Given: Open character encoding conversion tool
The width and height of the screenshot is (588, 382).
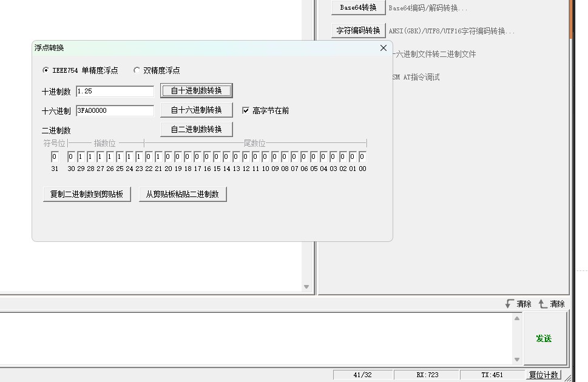Looking at the screenshot, I should pyautogui.click(x=359, y=30).
